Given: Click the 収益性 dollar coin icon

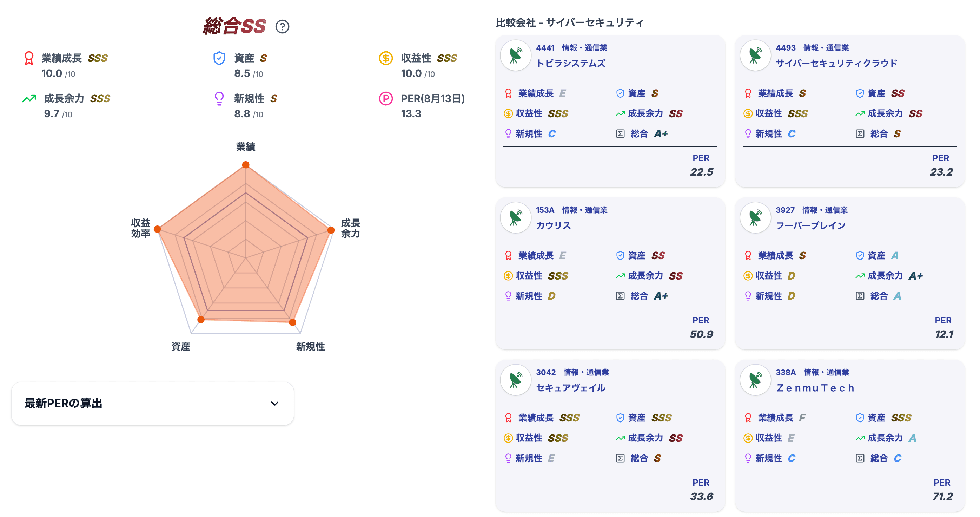Looking at the screenshot, I should point(385,58).
